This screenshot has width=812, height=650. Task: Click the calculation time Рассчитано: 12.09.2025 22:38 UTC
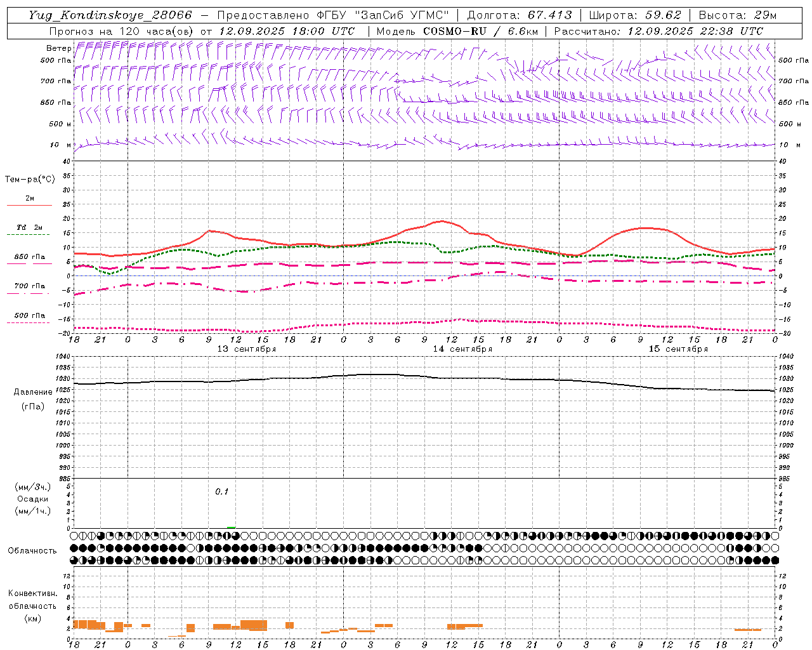point(658,31)
